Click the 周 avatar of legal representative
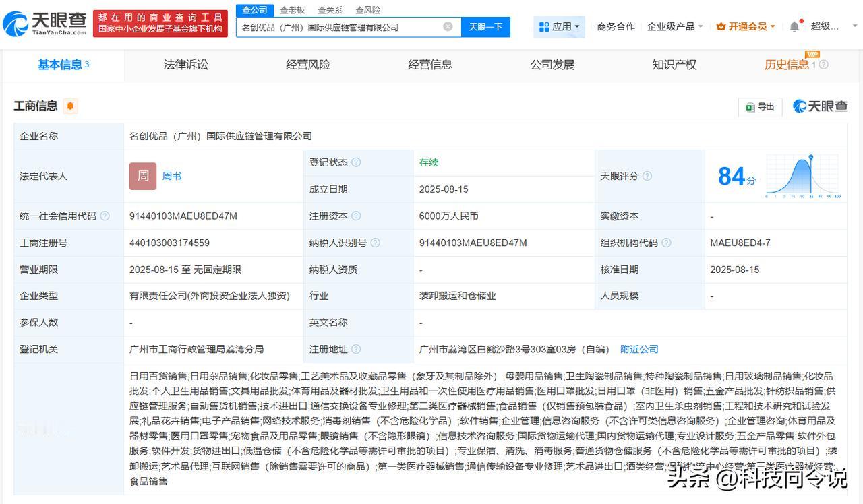 coord(143,176)
